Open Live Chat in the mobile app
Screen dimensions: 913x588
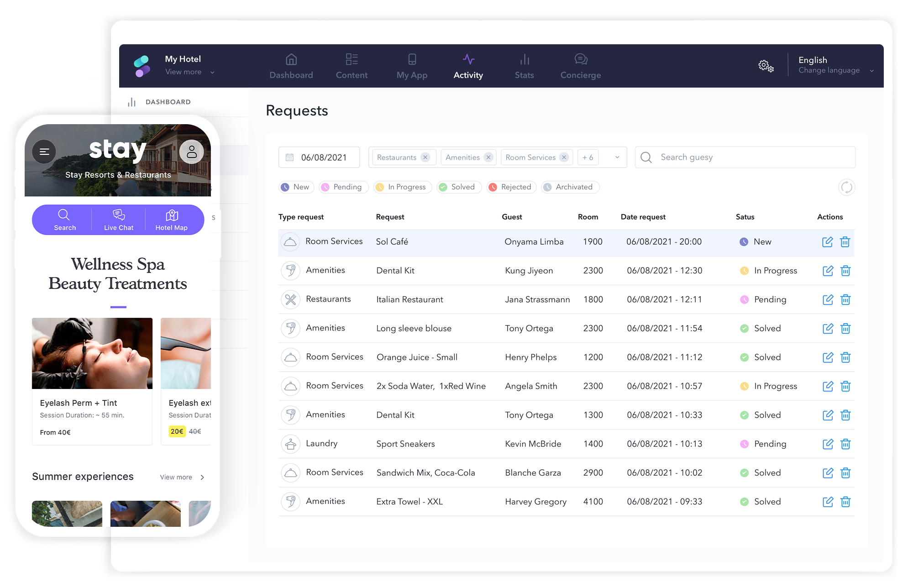click(118, 220)
